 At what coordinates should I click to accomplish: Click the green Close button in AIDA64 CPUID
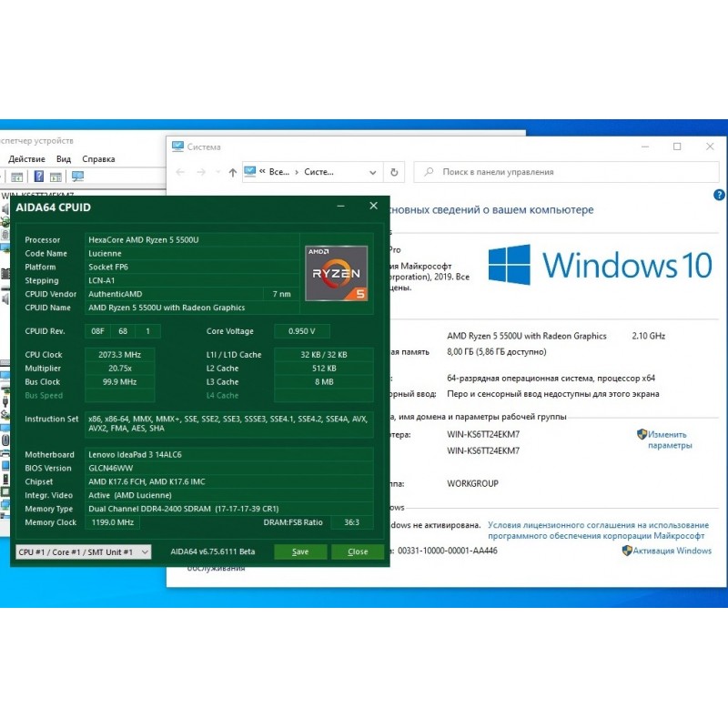[358, 551]
